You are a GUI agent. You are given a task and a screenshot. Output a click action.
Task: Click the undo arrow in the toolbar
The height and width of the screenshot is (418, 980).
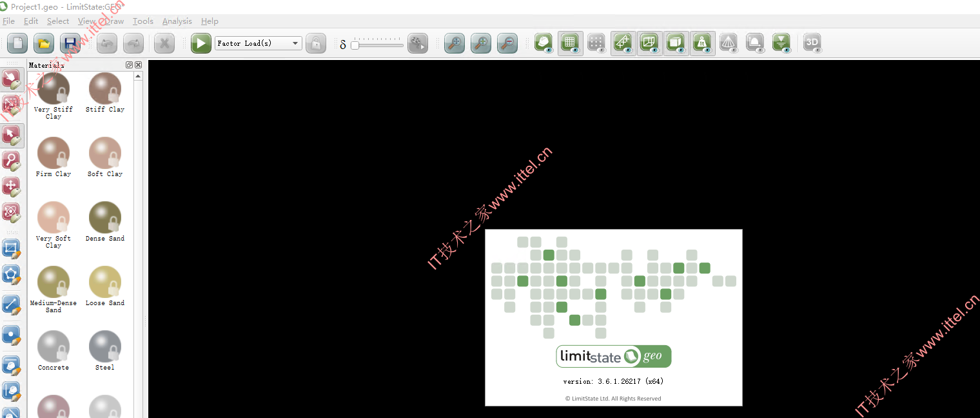point(107,43)
